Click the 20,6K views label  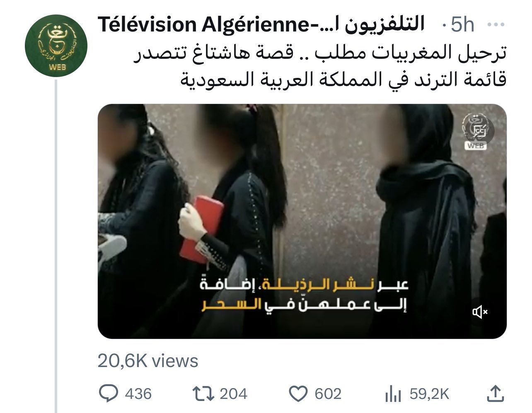click(148, 361)
